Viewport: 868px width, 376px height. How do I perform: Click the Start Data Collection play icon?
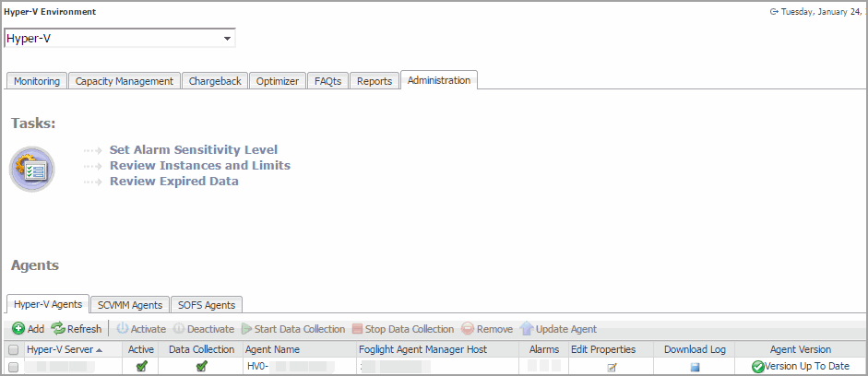pos(246,329)
